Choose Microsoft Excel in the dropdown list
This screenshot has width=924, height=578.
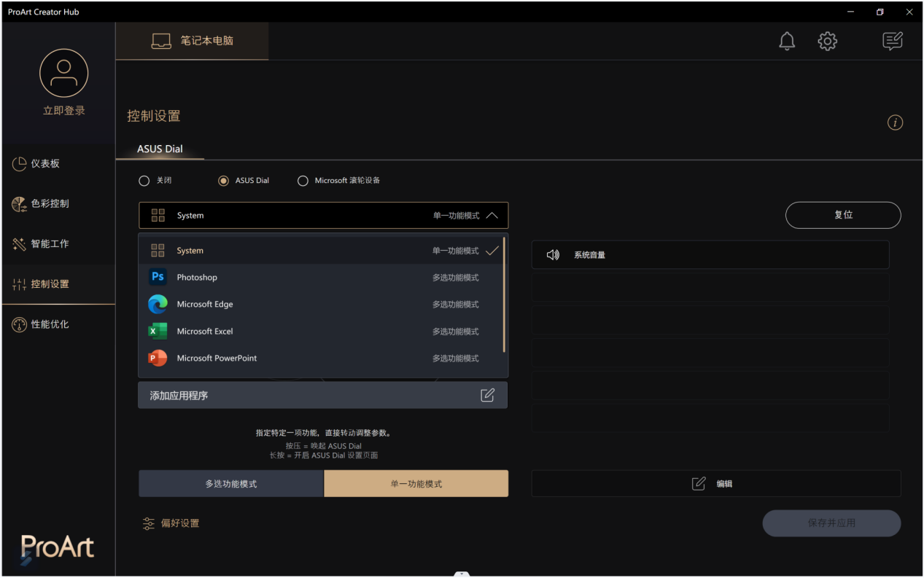(x=205, y=332)
